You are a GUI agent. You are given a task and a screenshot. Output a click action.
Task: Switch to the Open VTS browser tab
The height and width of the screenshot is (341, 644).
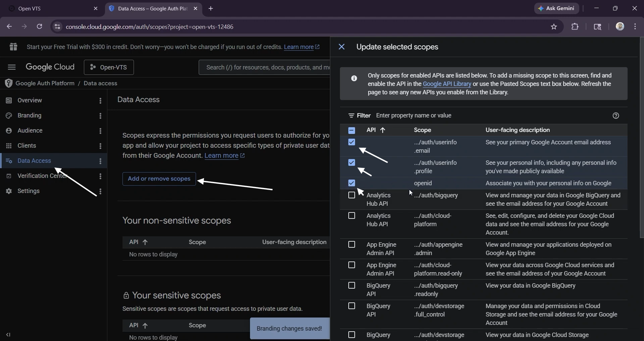click(x=54, y=9)
